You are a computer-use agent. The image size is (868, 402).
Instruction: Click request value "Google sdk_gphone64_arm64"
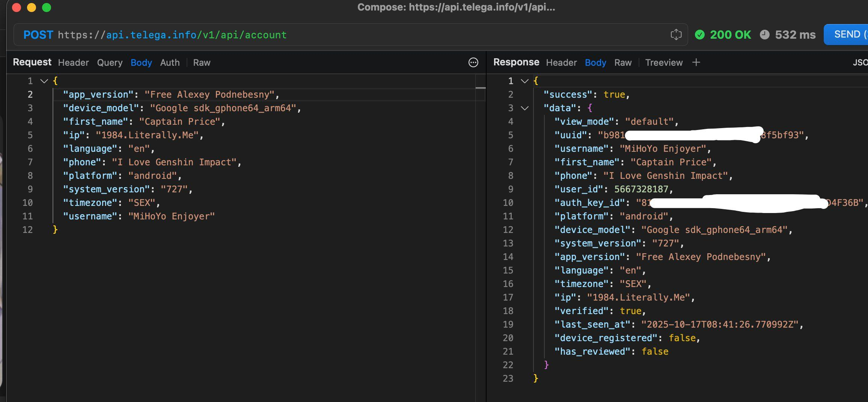[223, 108]
